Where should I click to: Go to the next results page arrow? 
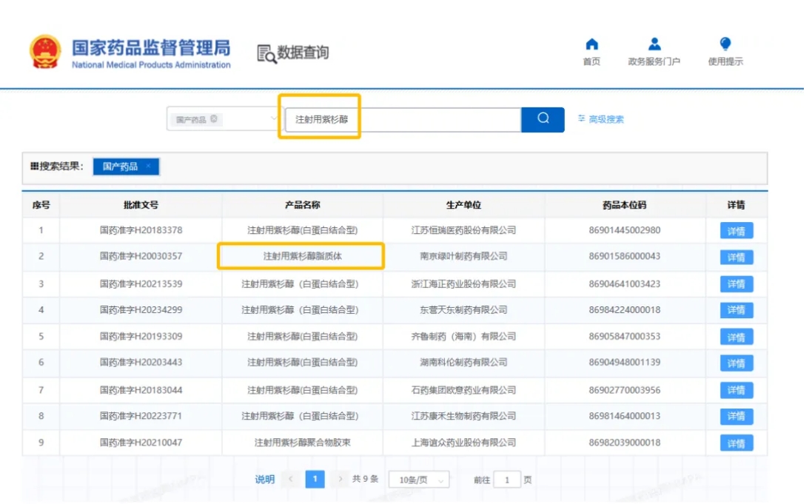(x=340, y=479)
